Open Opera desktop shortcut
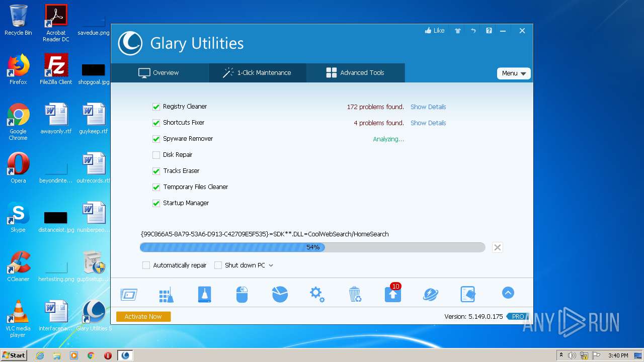 tap(18, 168)
